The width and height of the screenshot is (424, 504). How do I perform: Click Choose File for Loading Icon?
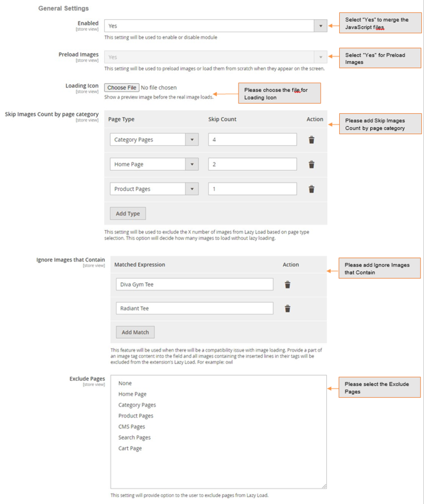pos(122,88)
